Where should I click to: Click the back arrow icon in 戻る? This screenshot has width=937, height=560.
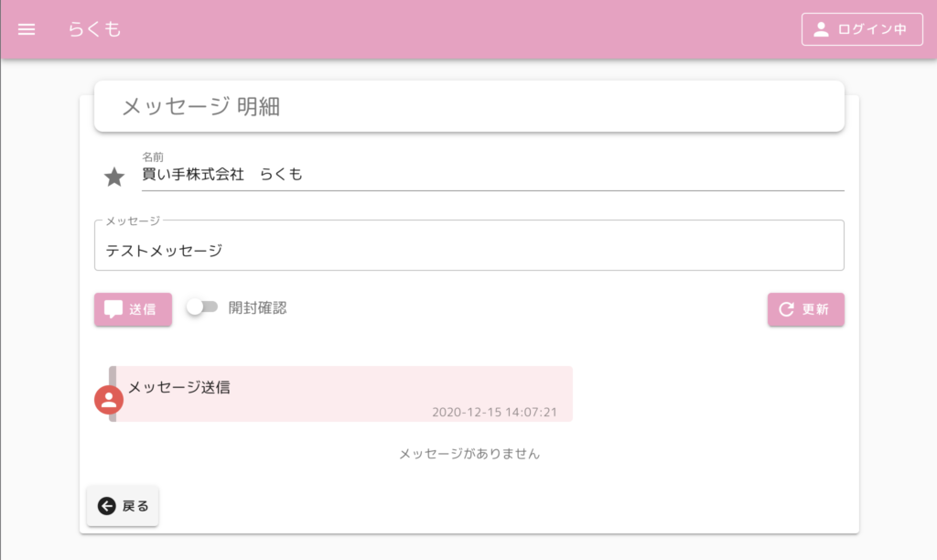107,506
